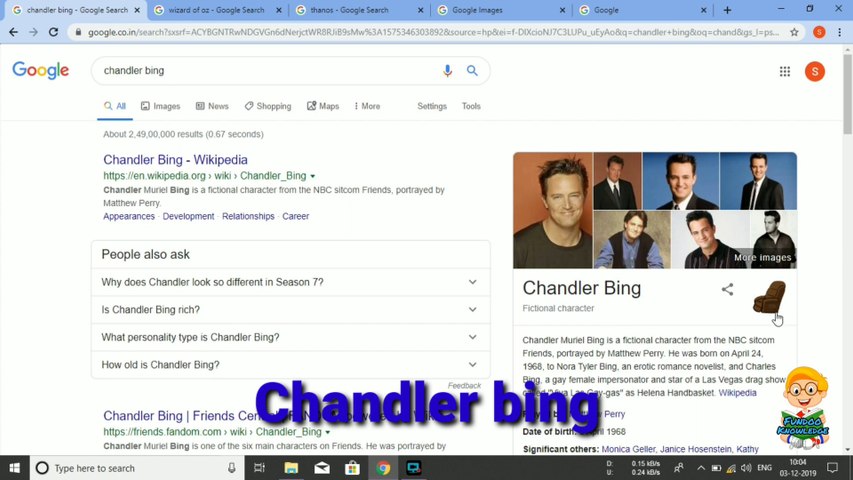Open the large Chandler Bing portrait thumbnail

tap(553, 210)
